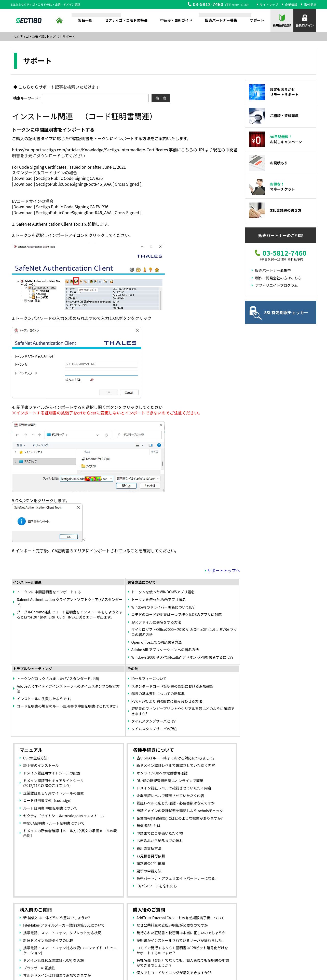Open 申込み・更新ガイド menu
327x980 pixels.
176,21
